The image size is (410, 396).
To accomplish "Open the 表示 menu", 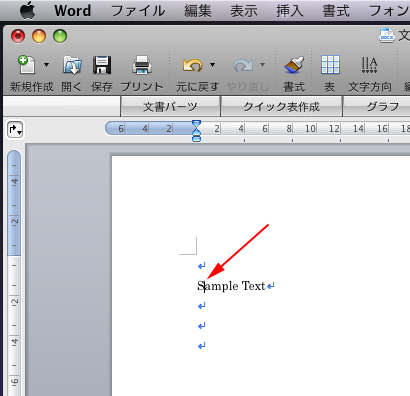I will [244, 11].
